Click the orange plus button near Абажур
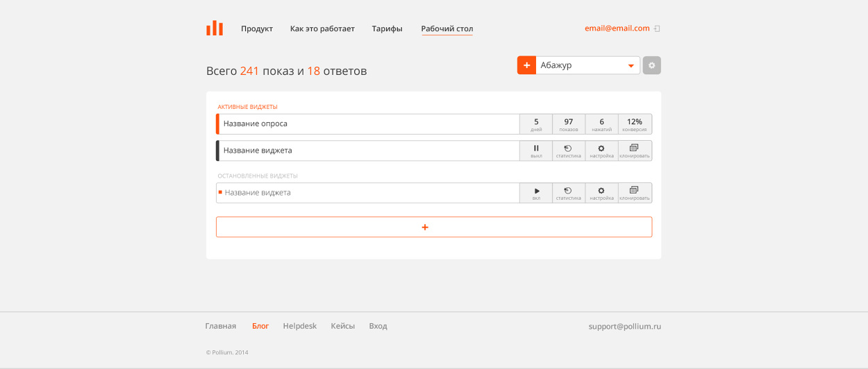Screen dimensions: 868x369 tap(526, 65)
